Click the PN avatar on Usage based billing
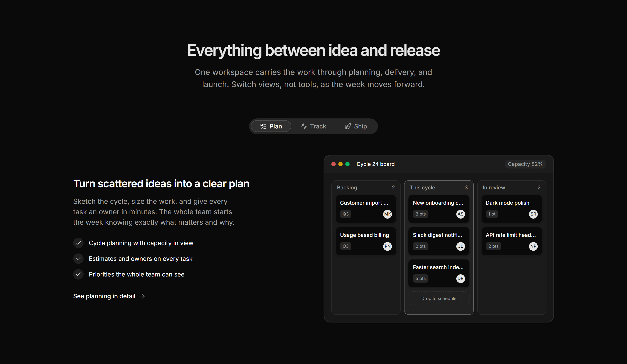 pyautogui.click(x=387, y=246)
